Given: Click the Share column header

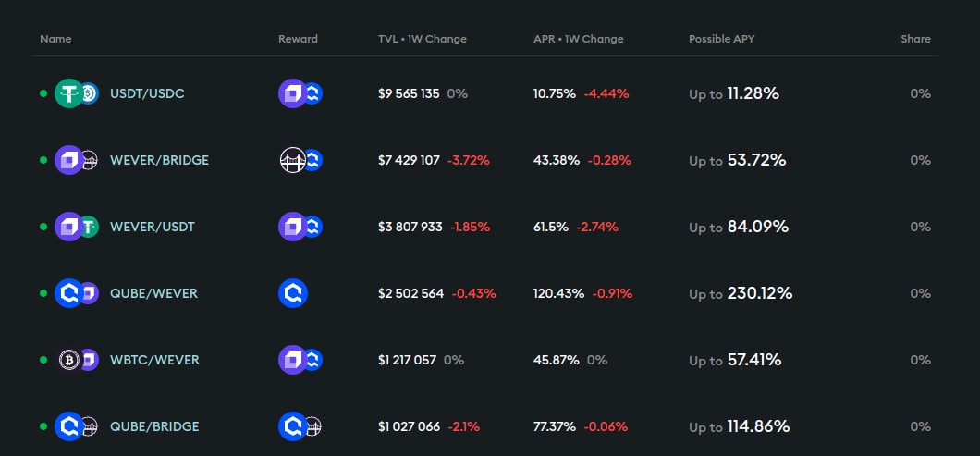Looking at the screenshot, I should click(915, 39).
